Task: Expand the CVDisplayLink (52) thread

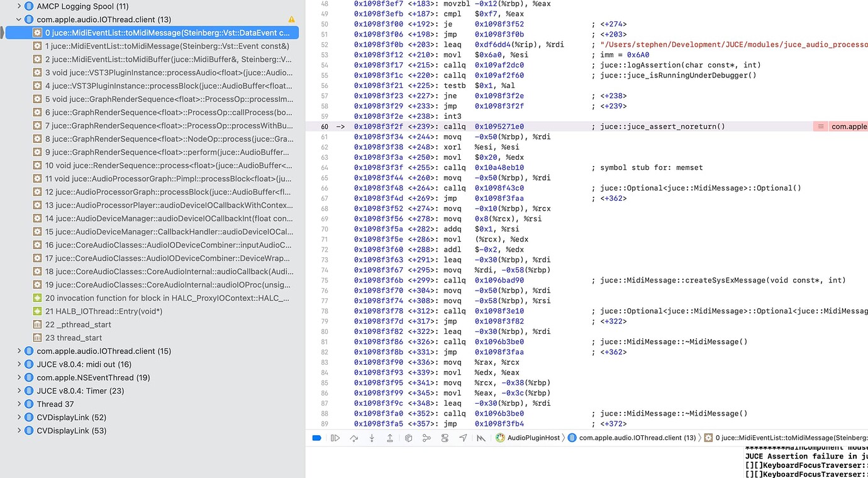Action: 19,417
